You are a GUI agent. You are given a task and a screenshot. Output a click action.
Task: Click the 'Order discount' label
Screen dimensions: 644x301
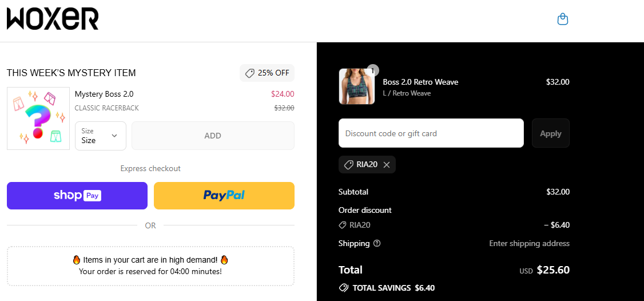[x=365, y=210]
